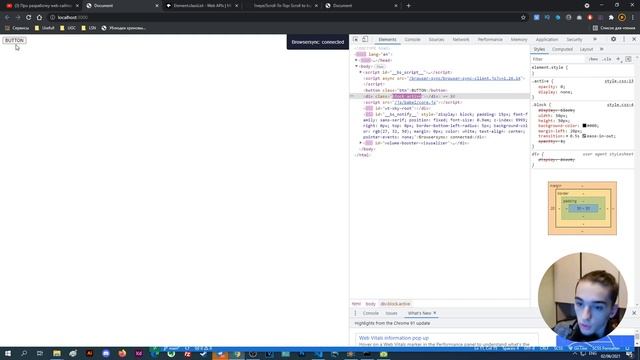Switch to the Sources tab
The width and height of the screenshot is (640, 360).
436,40
